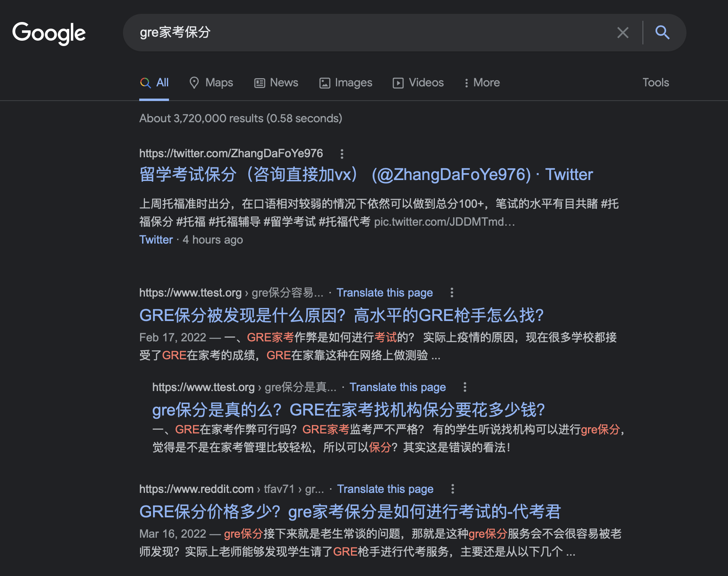Click the first https://www.ttest.org › gre保分容易 breadcrumb
The height and width of the screenshot is (576, 728).
[231, 292]
